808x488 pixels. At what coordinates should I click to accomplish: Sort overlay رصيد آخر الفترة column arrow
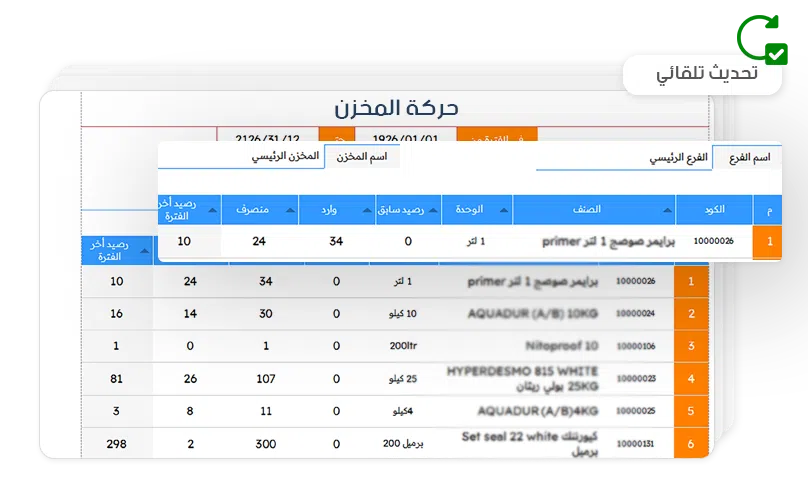pos(212,210)
